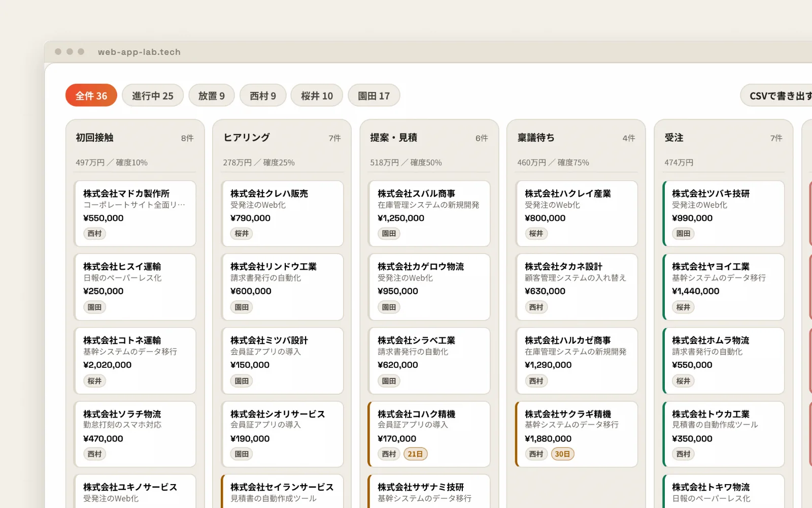Open the 株式会社ヤヨイ工業 card

point(724,287)
